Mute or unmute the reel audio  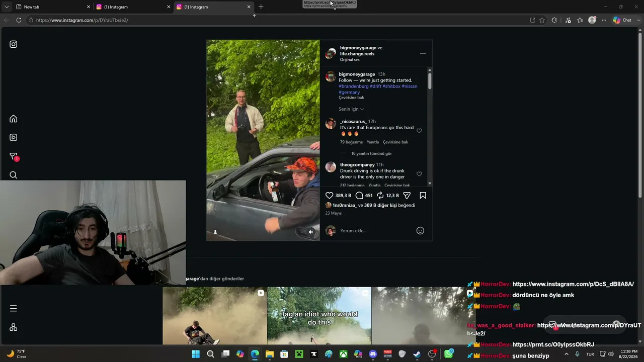pyautogui.click(x=311, y=232)
